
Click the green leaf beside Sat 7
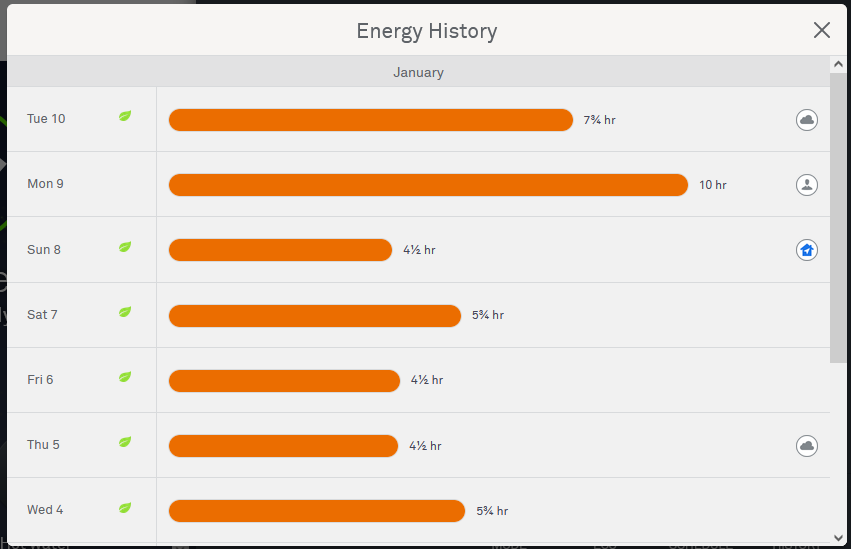coord(125,312)
